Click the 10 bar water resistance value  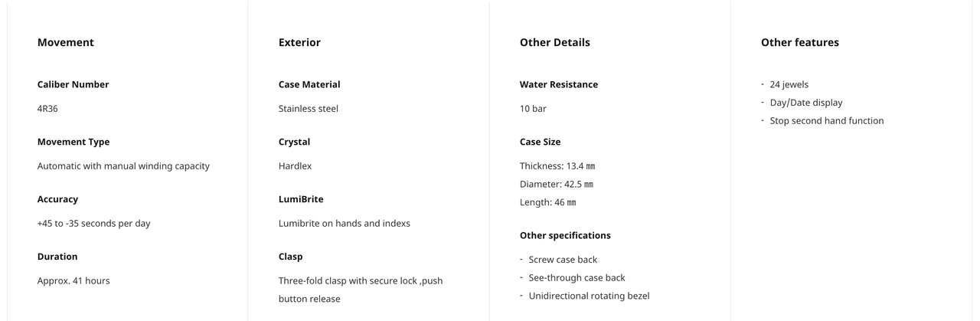[x=533, y=109]
